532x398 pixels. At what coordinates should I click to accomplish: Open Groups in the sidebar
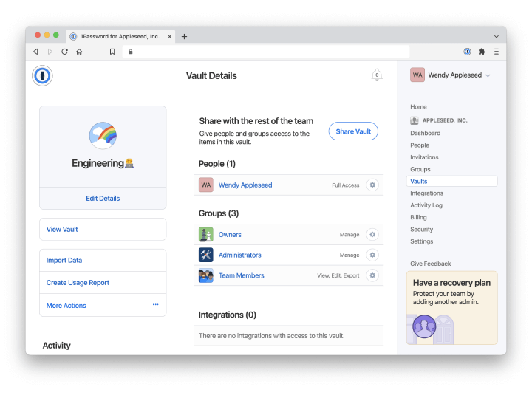tap(420, 169)
